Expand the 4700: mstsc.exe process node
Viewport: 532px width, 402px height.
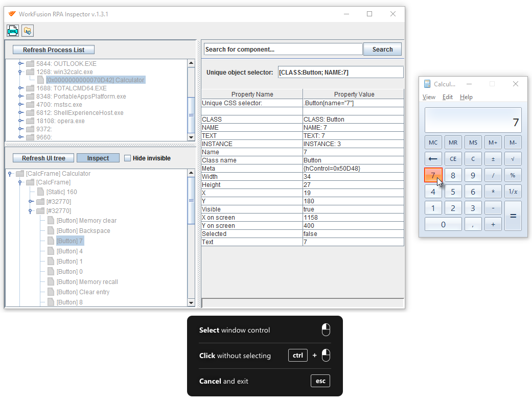(x=20, y=105)
